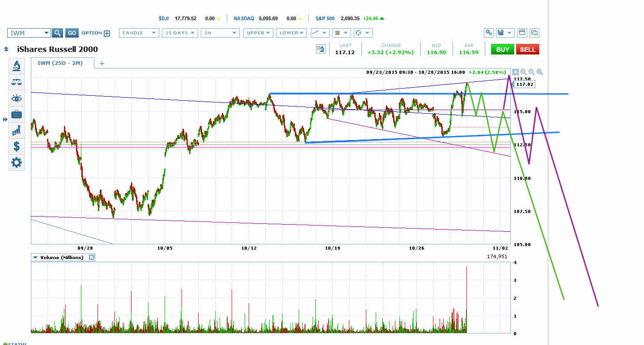Open the balance scales compare icon

pyautogui.click(x=17, y=82)
